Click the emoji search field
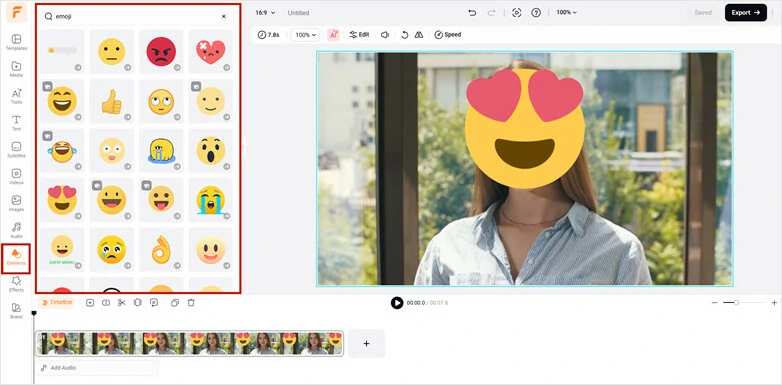 tap(136, 16)
